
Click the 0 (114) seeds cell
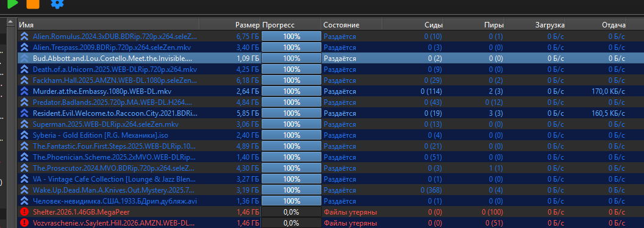[x=432, y=91]
